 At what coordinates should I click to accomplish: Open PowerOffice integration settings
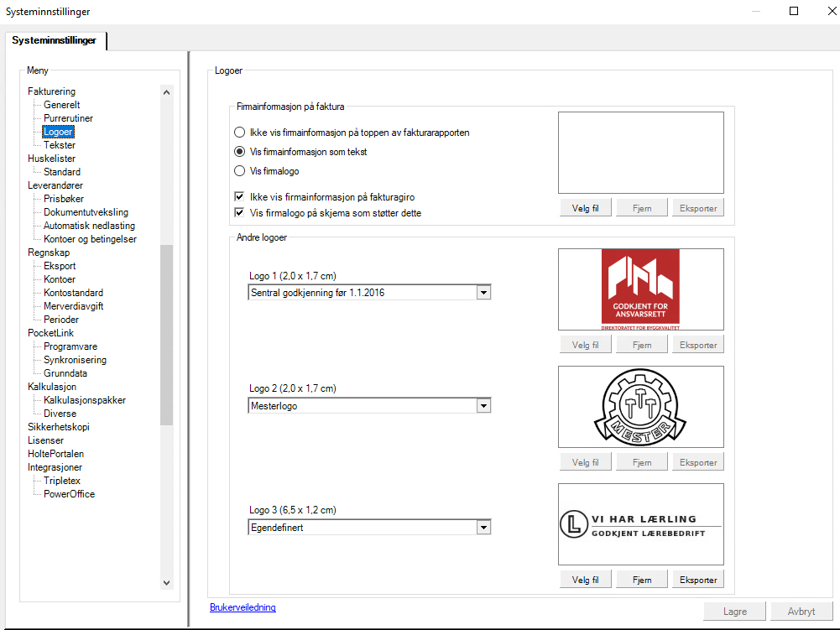69,494
